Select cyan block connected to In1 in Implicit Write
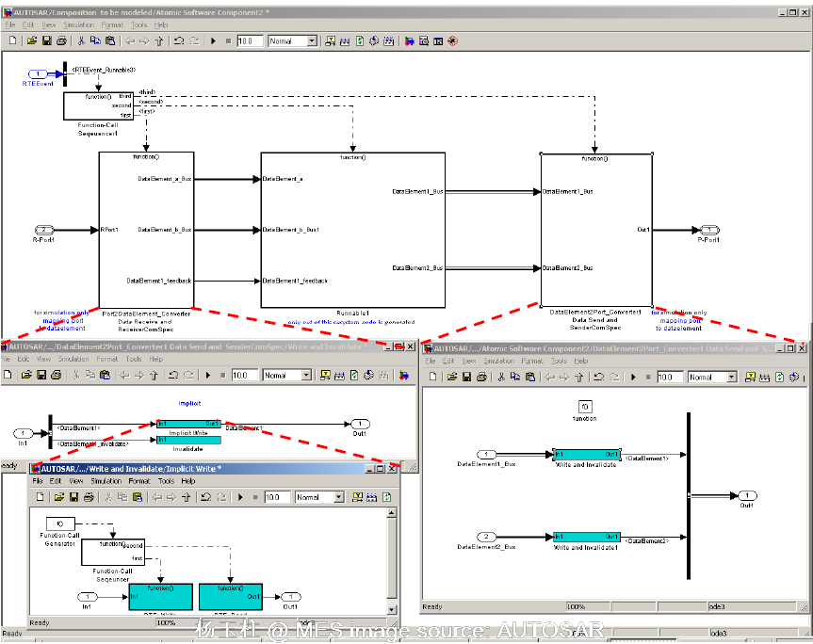Image resolution: width=813 pixels, height=644 pixels. click(x=161, y=597)
